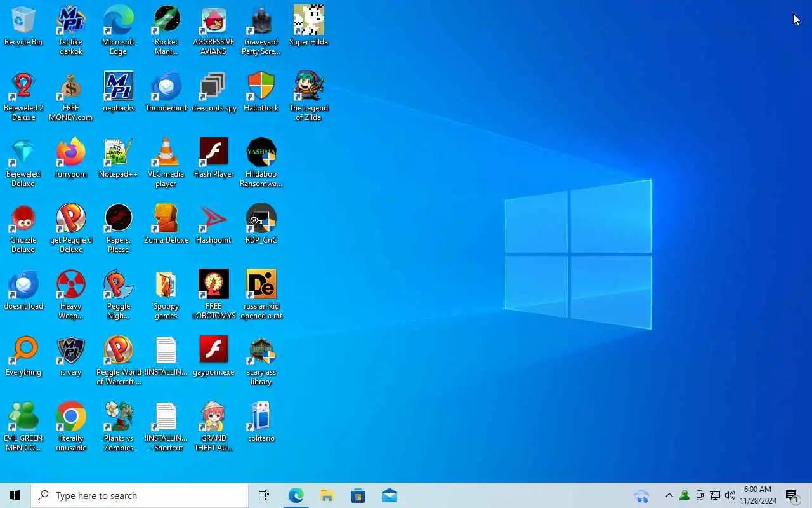Screen dimensions: 812x508
Task: Click the green person tray icon
Action: pos(684,495)
